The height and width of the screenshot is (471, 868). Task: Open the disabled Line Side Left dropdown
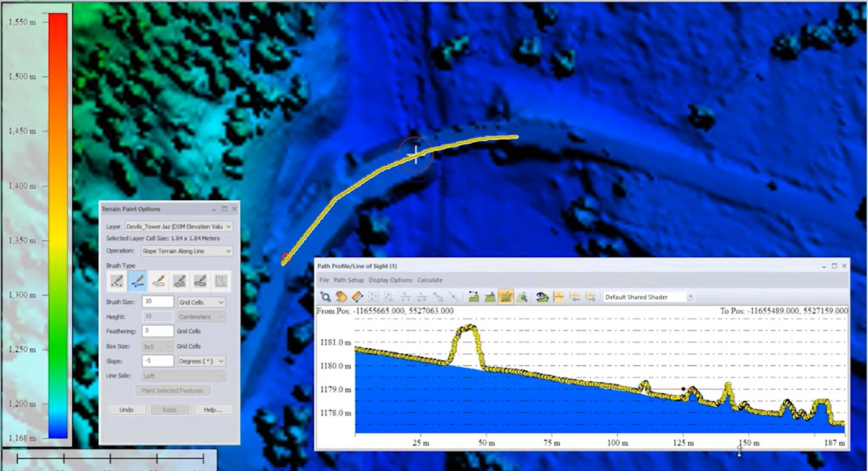tap(183, 376)
